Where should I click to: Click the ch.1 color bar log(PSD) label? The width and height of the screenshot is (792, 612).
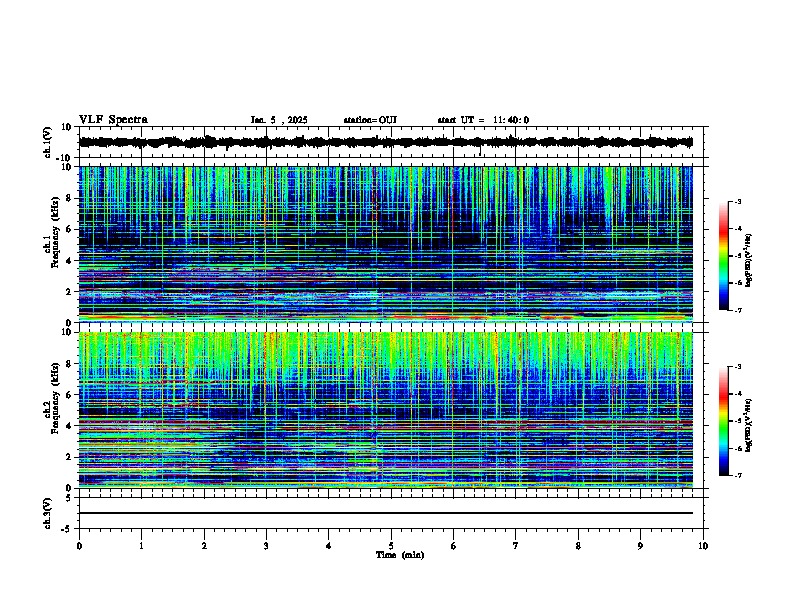click(x=748, y=260)
